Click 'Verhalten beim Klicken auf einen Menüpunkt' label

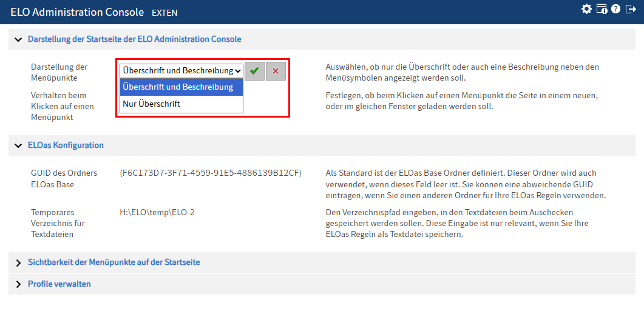coord(63,106)
